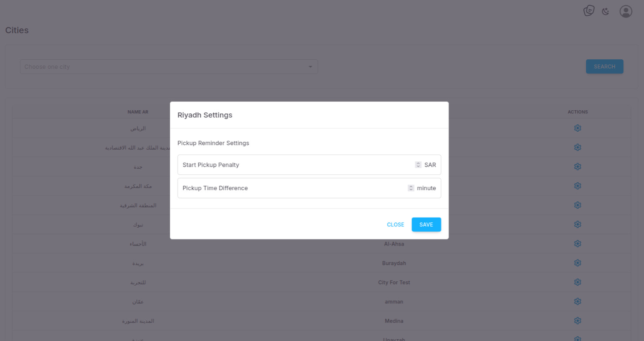This screenshot has height=341, width=644.
Task: Click the NAME AR column header
Action: click(x=138, y=112)
